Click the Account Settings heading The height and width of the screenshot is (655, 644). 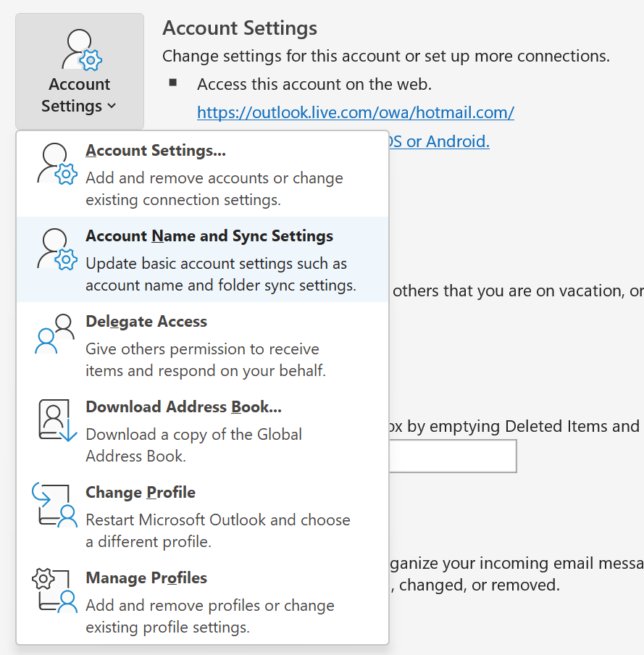coord(240,28)
